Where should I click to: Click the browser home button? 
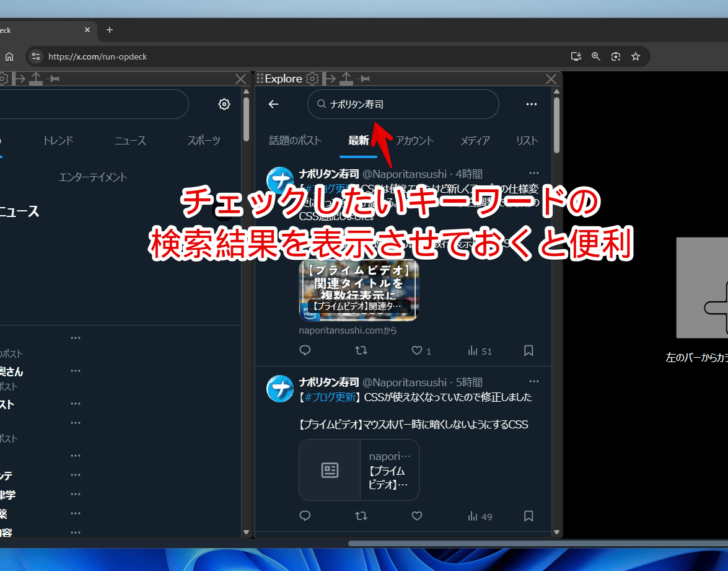coord(9,56)
